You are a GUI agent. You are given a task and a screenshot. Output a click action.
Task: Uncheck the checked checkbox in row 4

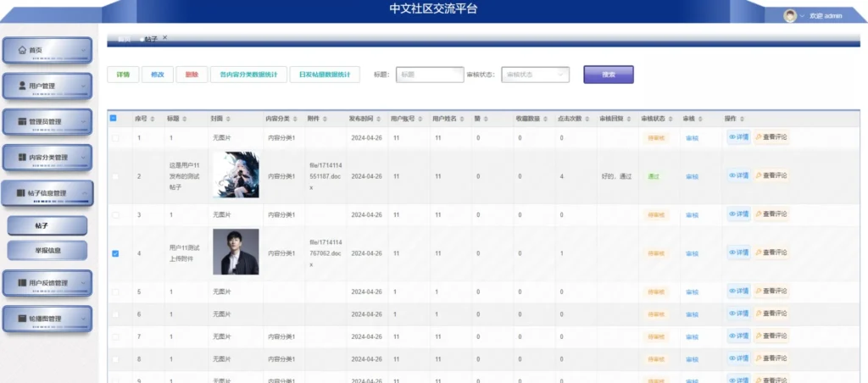pyautogui.click(x=115, y=253)
